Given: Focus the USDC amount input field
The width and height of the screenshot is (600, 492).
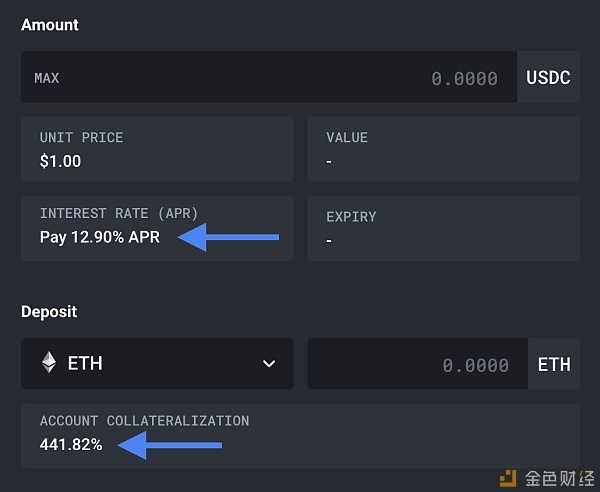Looking at the screenshot, I should pyautogui.click(x=269, y=77).
